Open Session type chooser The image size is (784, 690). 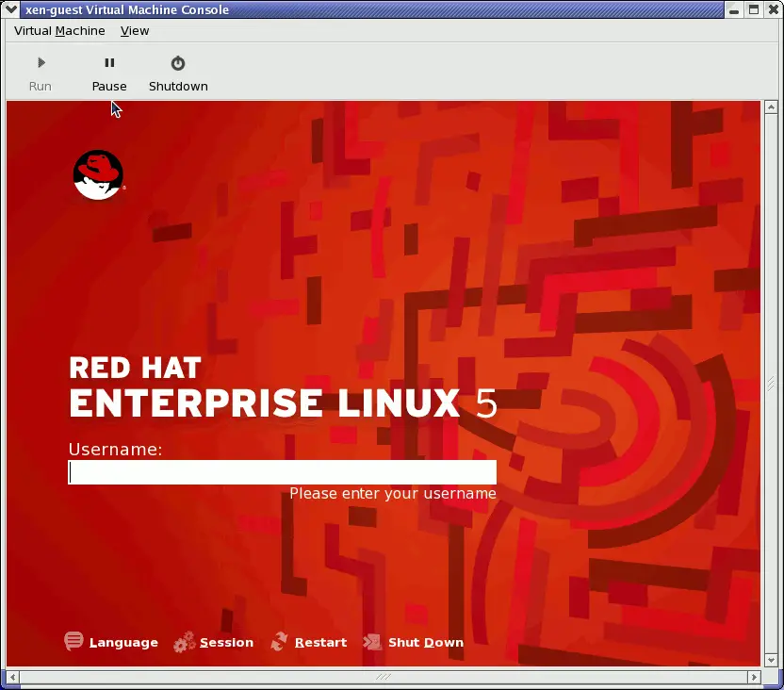(226, 642)
